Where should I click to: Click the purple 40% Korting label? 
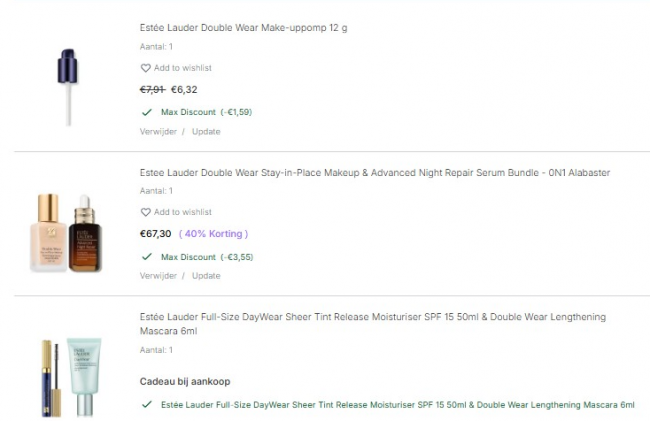click(x=213, y=234)
